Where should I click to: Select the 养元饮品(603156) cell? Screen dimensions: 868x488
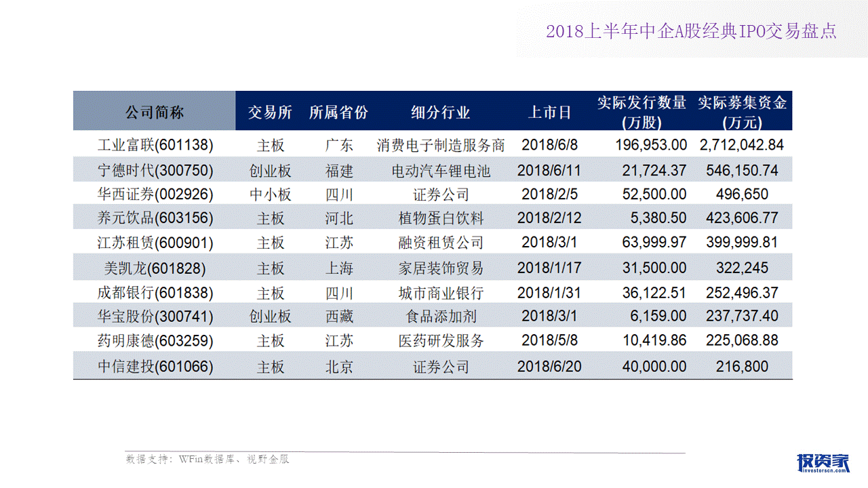point(155,218)
